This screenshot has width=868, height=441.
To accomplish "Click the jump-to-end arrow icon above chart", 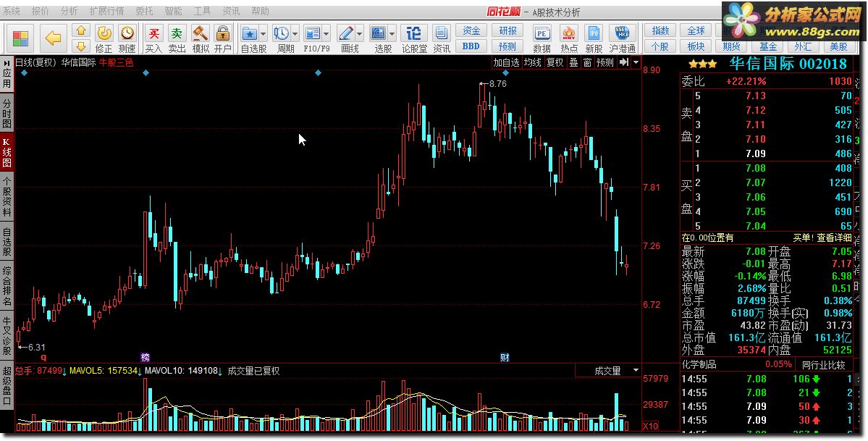I will pos(624,62).
